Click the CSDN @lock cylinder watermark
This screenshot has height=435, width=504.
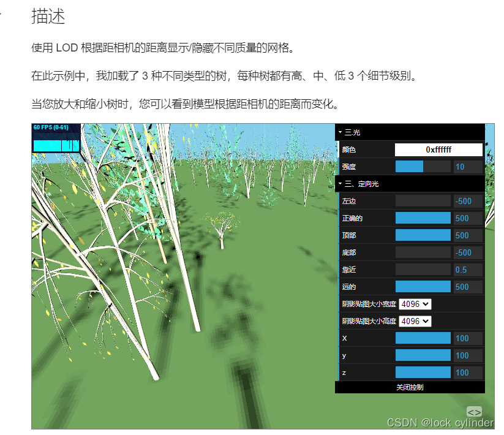click(441, 422)
